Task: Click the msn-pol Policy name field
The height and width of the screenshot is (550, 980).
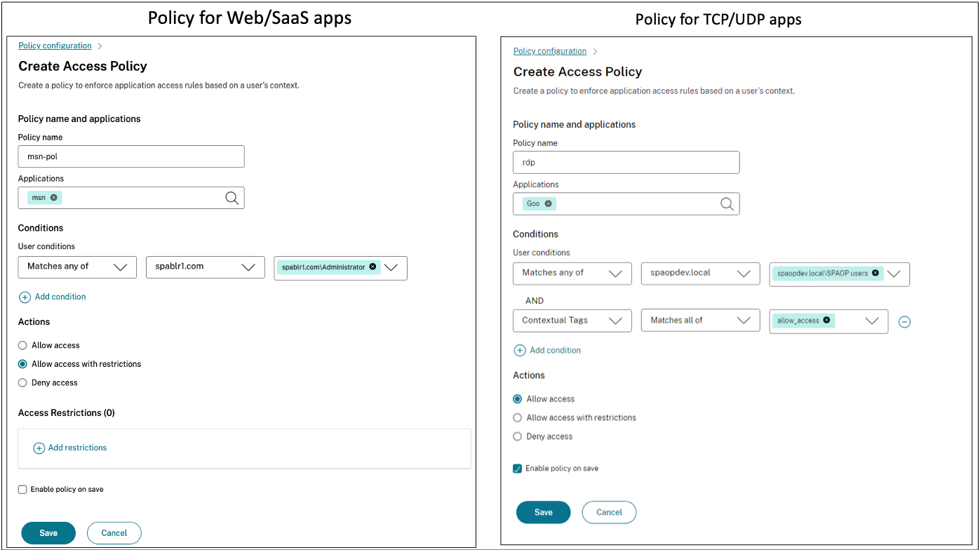Action: (131, 156)
